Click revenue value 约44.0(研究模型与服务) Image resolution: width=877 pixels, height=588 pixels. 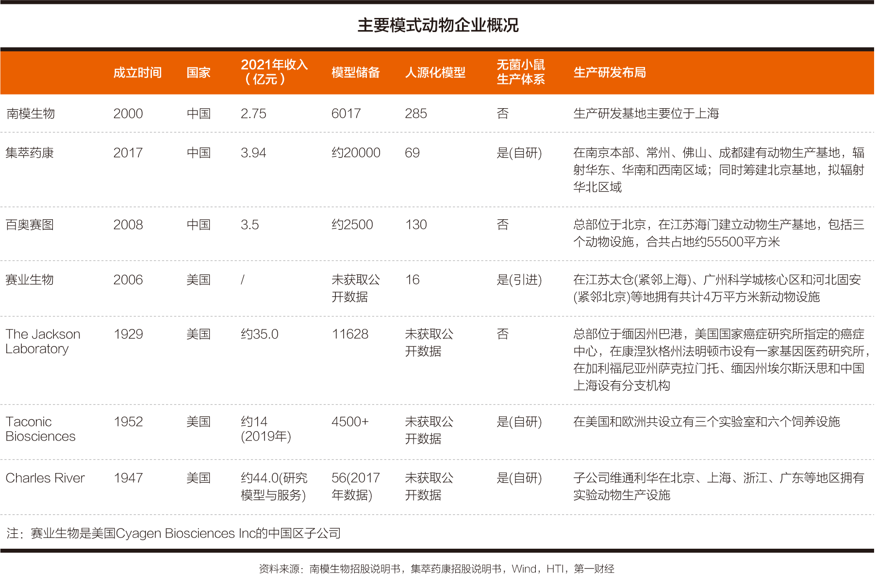click(x=274, y=486)
